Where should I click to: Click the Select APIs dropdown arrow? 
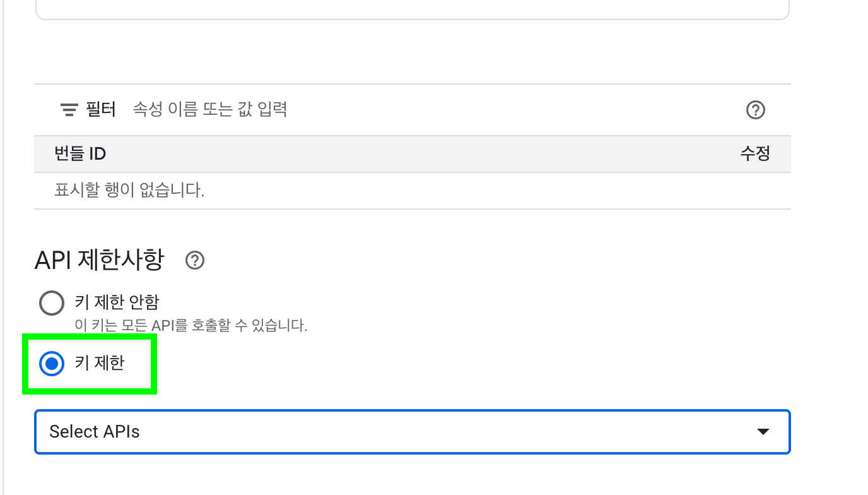click(763, 432)
